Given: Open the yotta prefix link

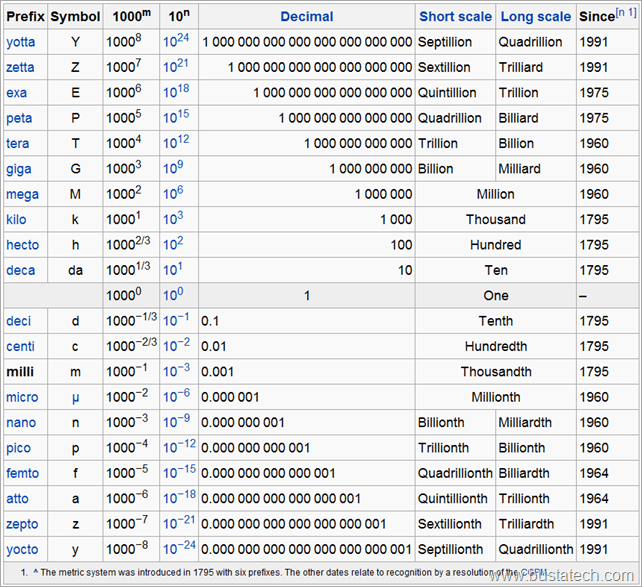Looking at the screenshot, I should 20,42.
